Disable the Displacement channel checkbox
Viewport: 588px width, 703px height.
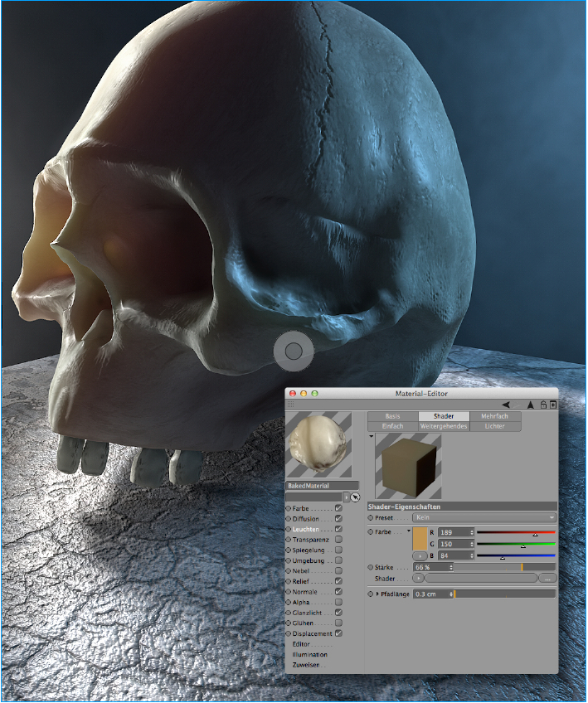[x=338, y=633]
